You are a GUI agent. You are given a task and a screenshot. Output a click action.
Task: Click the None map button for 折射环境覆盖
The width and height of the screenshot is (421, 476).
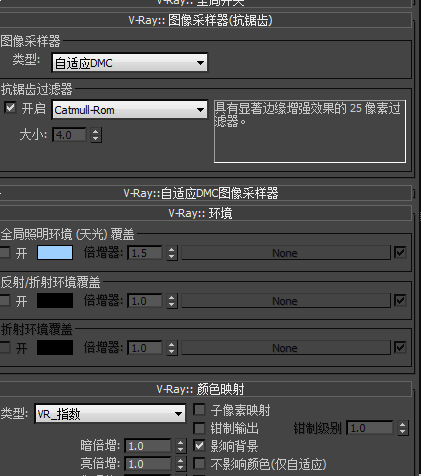pyautogui.click(x=286, y=348)
